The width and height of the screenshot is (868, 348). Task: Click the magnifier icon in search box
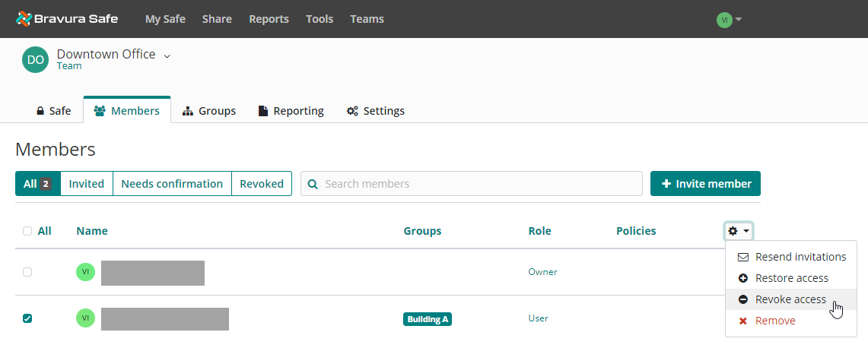pos(313,184)
